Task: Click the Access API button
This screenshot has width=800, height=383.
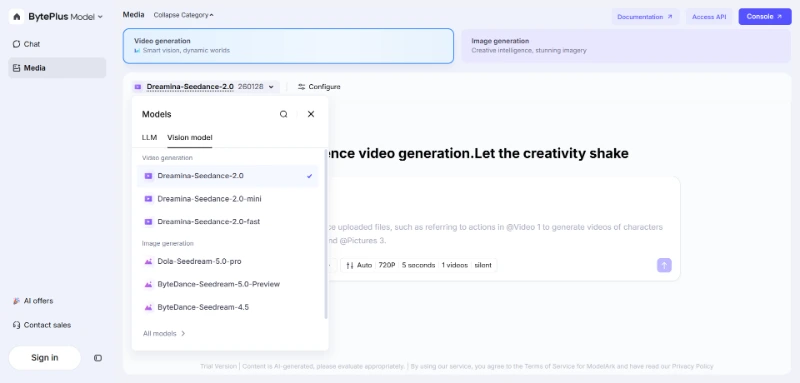Action: point(709,17)
